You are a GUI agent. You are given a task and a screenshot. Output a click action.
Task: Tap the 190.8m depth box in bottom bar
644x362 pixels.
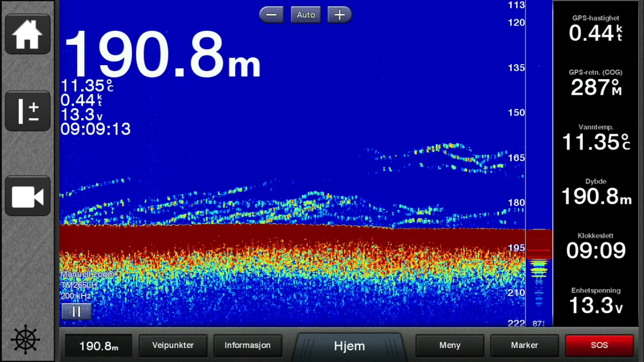point(99,345)
